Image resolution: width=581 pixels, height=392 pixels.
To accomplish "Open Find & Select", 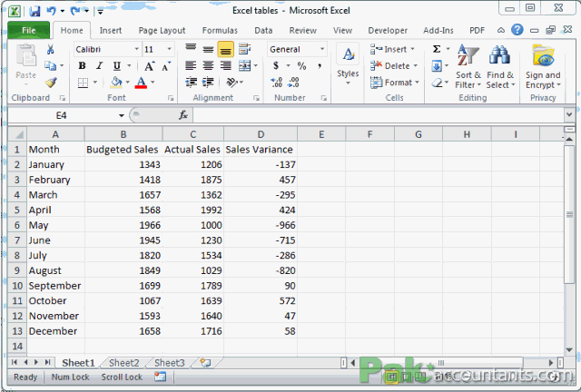I will (x=500, y=66).
